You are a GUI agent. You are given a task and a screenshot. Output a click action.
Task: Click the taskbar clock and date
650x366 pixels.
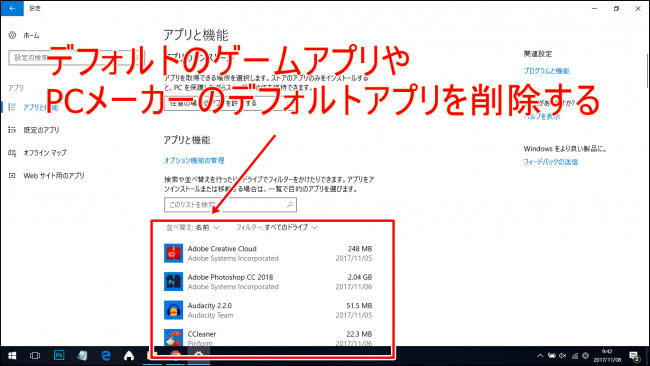(x=607, y=356)
